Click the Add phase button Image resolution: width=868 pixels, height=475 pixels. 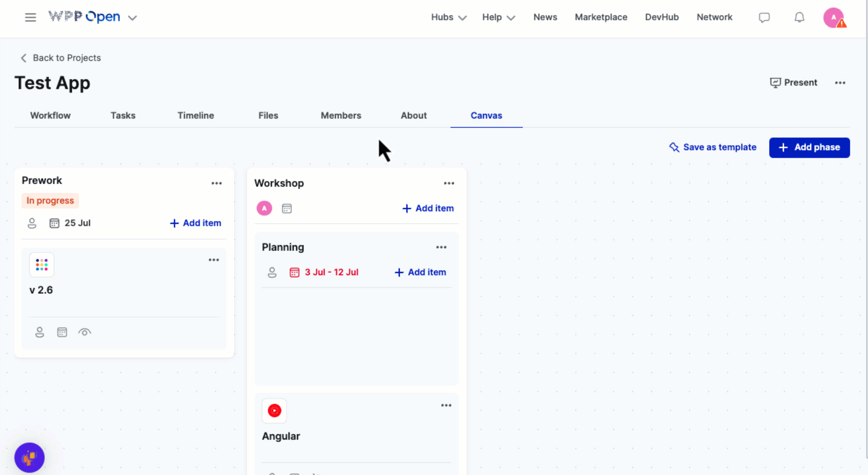tap(809, 147)
